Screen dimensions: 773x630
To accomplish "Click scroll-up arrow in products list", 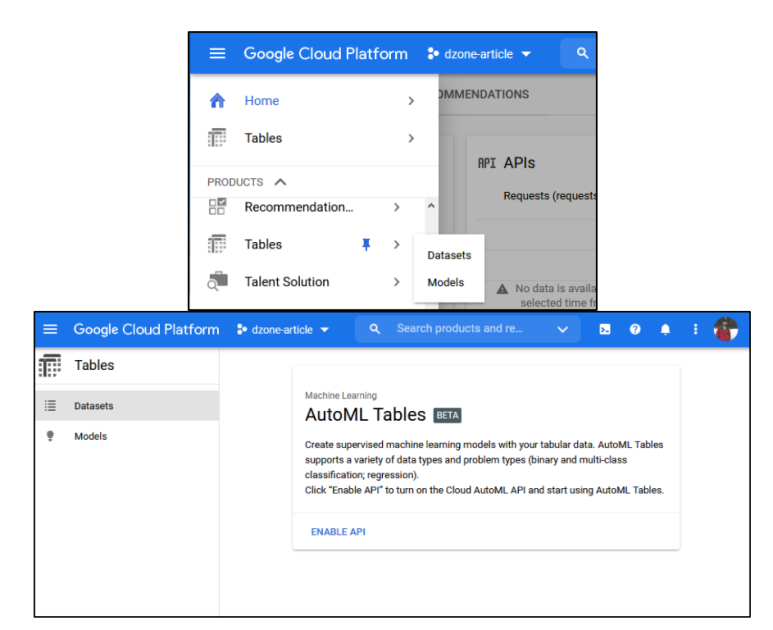I will (x=431, y=206).
